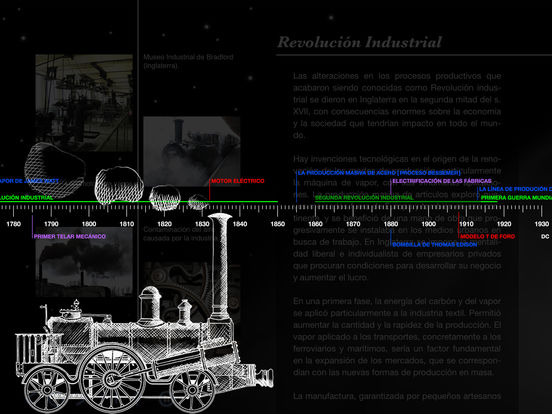Image resolution: width=552 pixels, height=414 pixels.
Task: Click the Revolución Industrial heading
Action: (x=359, y=42)
